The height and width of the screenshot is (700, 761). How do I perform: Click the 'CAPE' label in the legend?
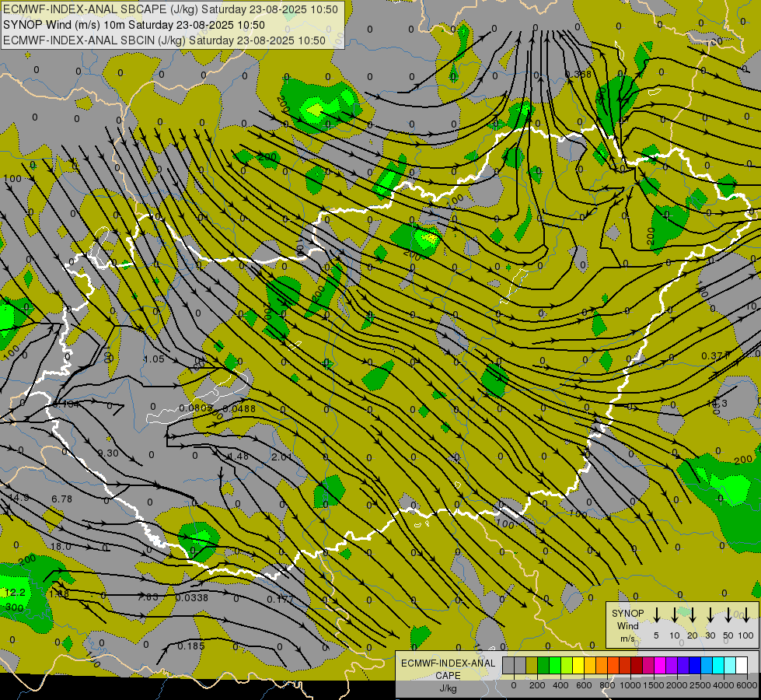[x=448, y=676]
